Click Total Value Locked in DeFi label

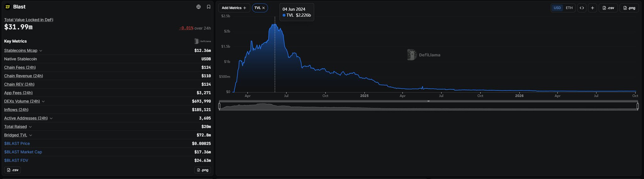click(x=29, y=20)
